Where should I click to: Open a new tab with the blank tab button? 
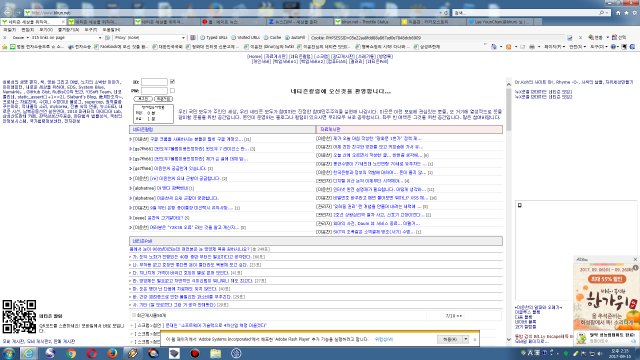538,22
